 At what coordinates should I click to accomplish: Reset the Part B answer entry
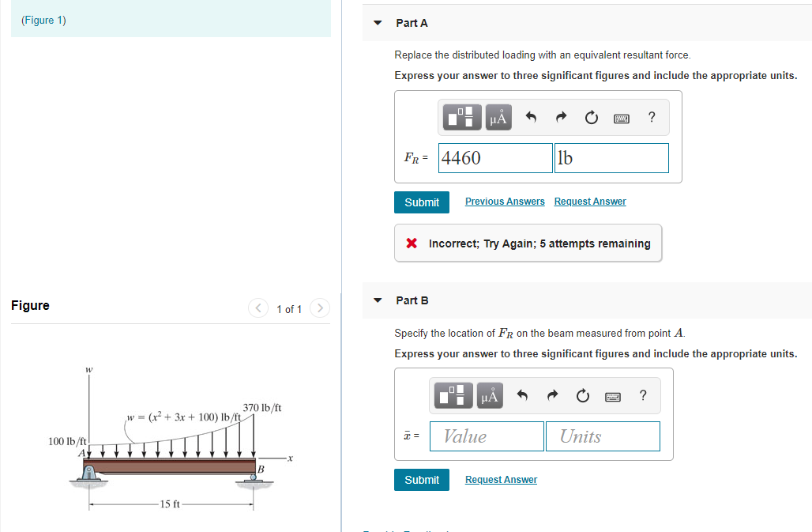(582, 395)
